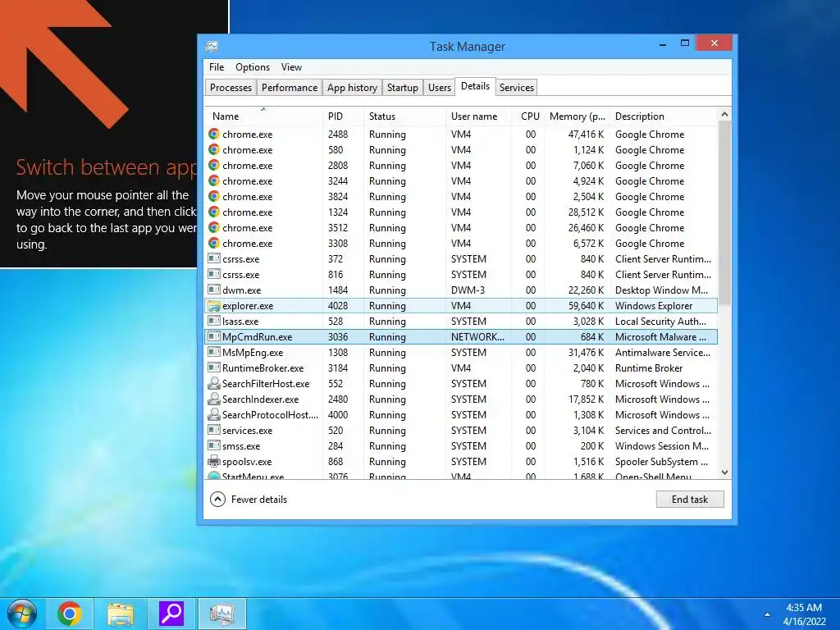Click the Spooler SubSystem description

[x=662, y=461]
